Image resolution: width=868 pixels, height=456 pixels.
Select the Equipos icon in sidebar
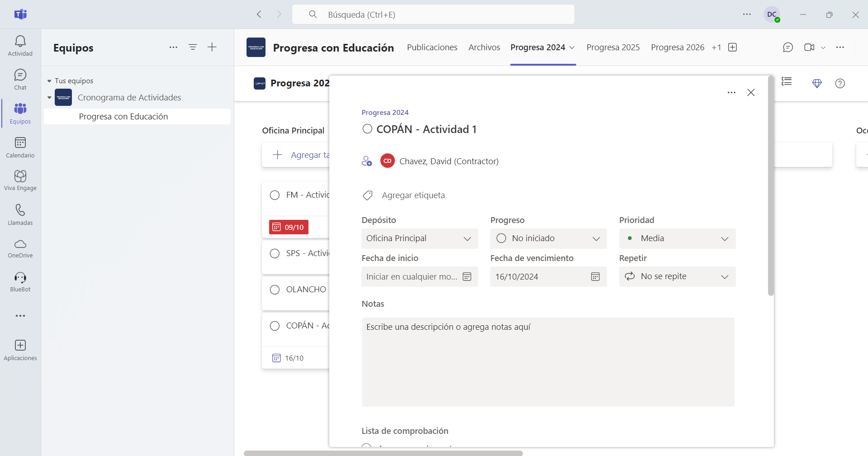pyautogui.click(x=20, y=114)
